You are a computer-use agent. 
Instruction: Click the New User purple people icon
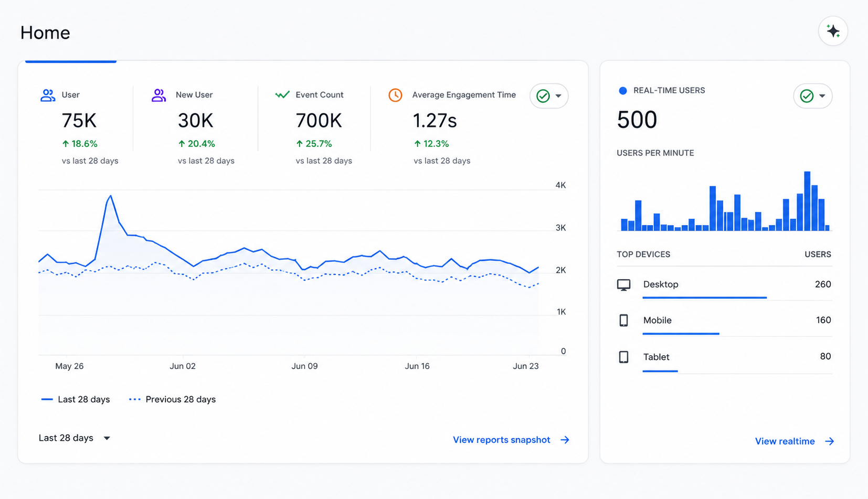(x=158, y=95)
